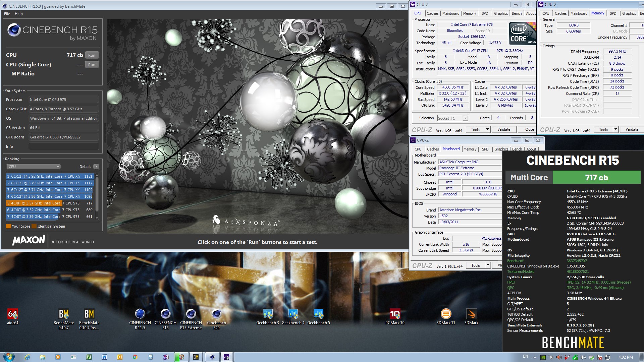Image resolution: width=644 pixels, height=362 pixels.
Task: Click Validate in Memory CPU-Z window
Action: coord(632,129)
